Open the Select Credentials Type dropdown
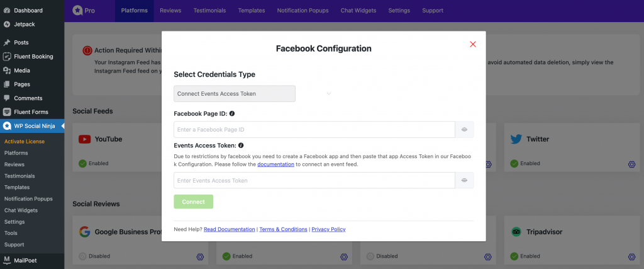 point(235,94)
